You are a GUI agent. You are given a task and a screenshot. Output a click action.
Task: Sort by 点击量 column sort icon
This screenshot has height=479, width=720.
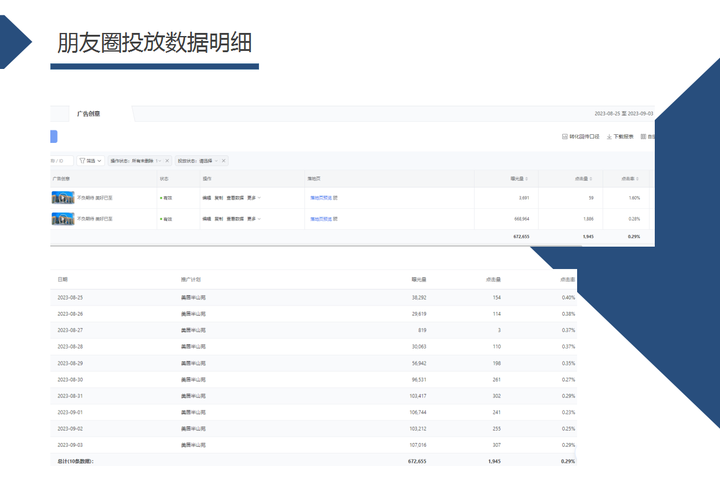pyautogui.click(x=591, y=179)
